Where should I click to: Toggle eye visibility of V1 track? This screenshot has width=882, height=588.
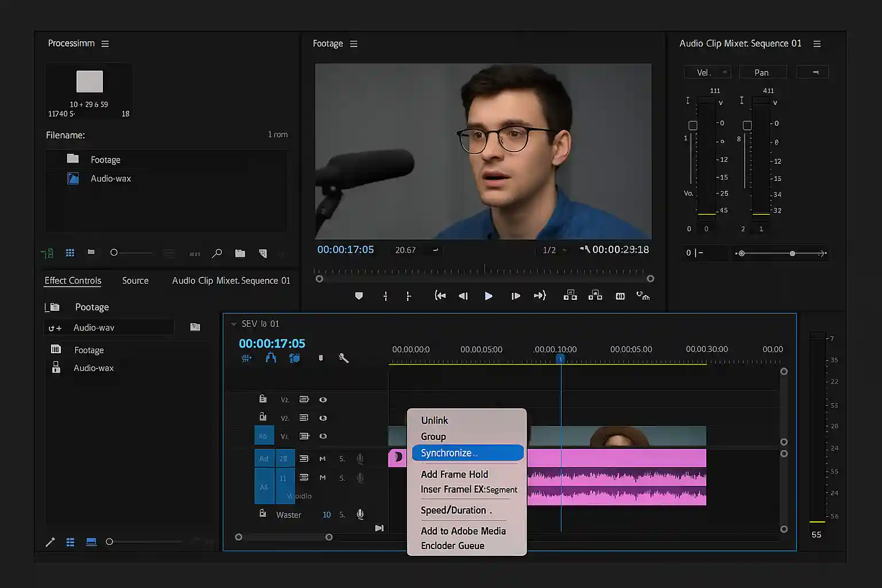pyautogui.click(x=323, y=436)
